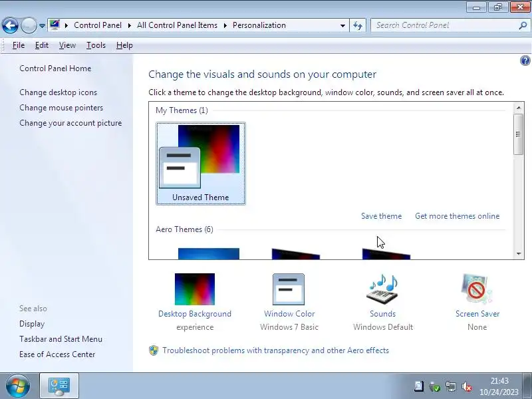The height and width of the screenshot is (399, 532).
Task: Open Change mouse pointers
Action: point(61,108)
